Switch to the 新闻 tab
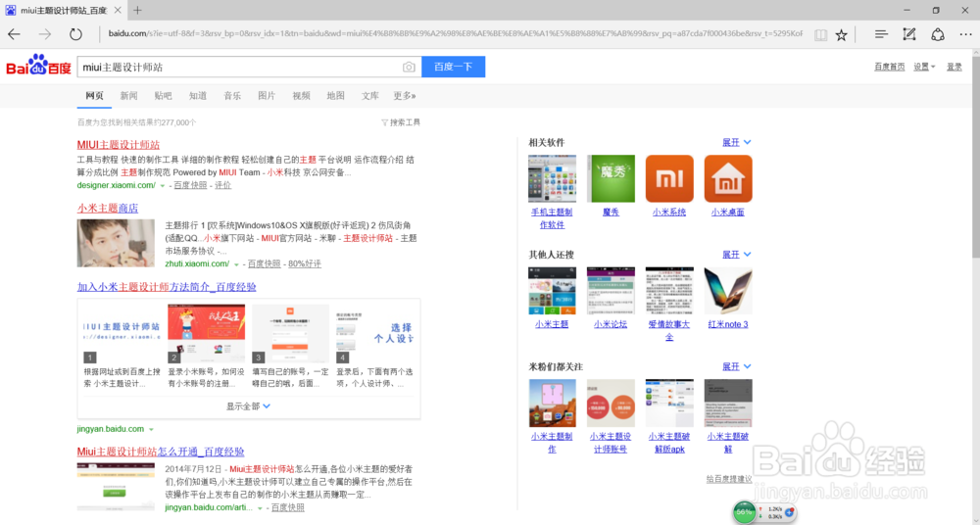980x525 pixels. pyautogui.click(x=128, y=96)
